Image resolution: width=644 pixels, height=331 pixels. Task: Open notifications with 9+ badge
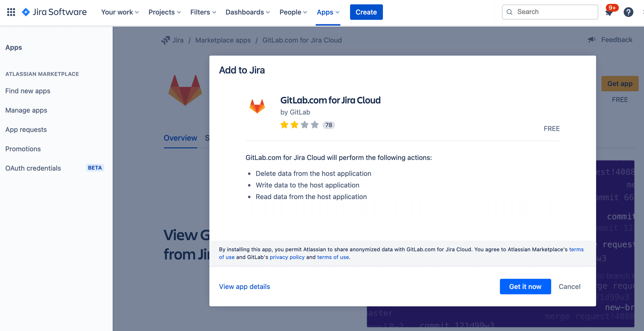[x=609, y=12]
